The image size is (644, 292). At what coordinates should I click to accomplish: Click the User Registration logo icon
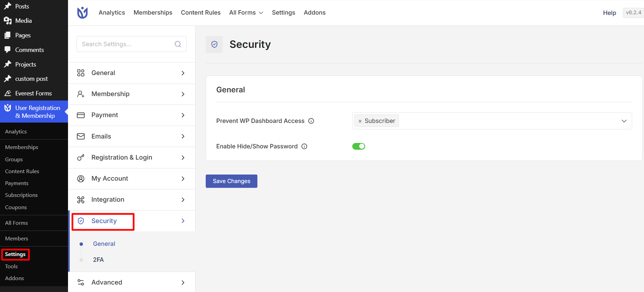pyautogui.click(x=82, y=13)
